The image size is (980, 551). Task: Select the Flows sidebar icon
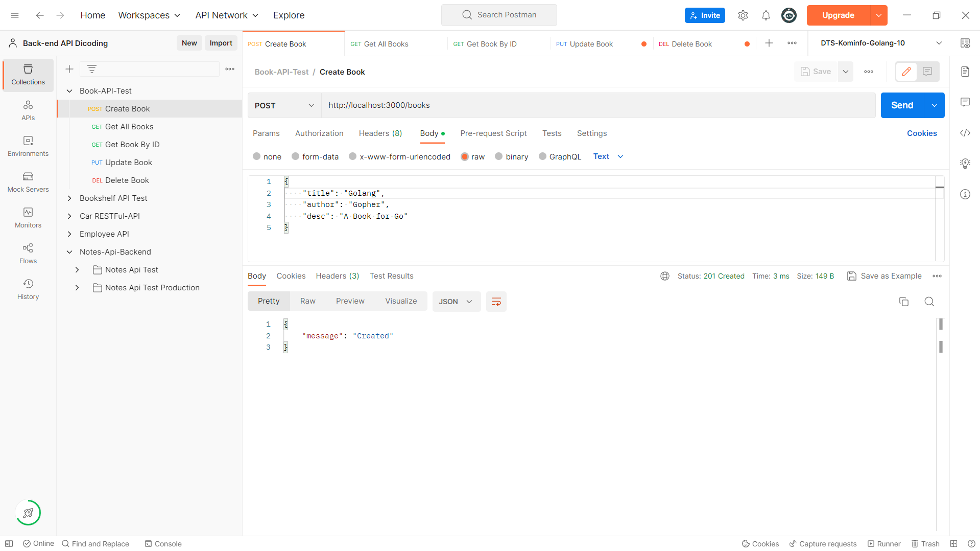click(x=28, y=253)
